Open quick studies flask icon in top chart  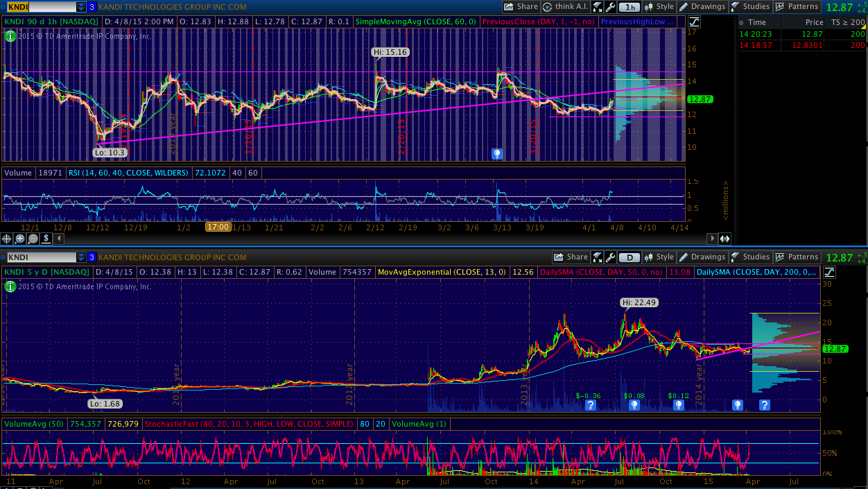(598, 7)
